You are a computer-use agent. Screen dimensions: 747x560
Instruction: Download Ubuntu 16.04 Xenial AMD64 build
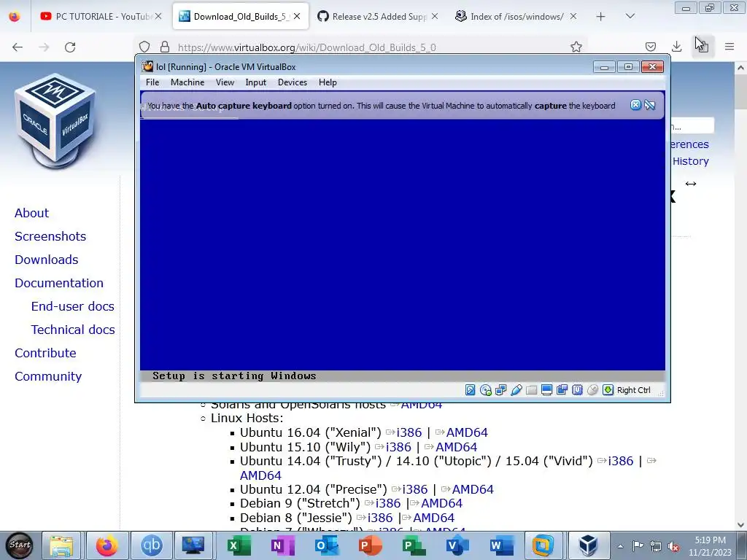point(467,432)
